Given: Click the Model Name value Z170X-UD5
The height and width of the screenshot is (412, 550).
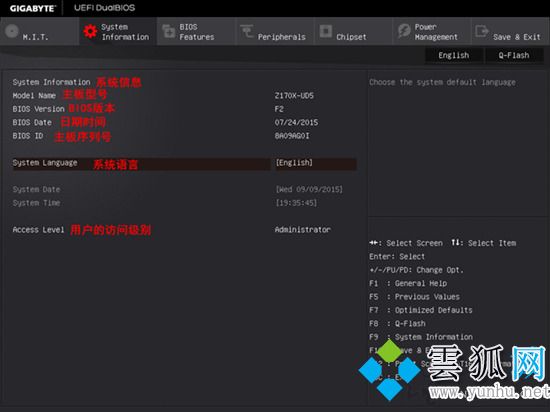Looking at the screenshot, I should 294,95.
